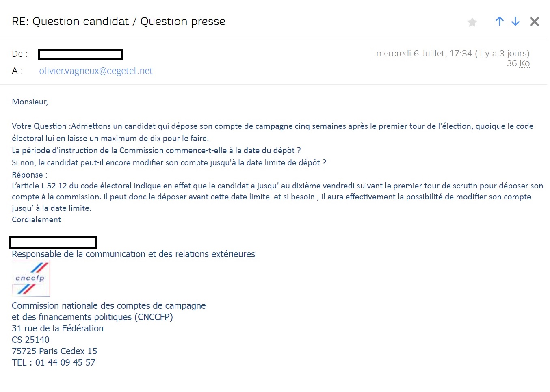
Task: Click the CNCCFP logo image in signature
Action: click(x=31, y=278)
